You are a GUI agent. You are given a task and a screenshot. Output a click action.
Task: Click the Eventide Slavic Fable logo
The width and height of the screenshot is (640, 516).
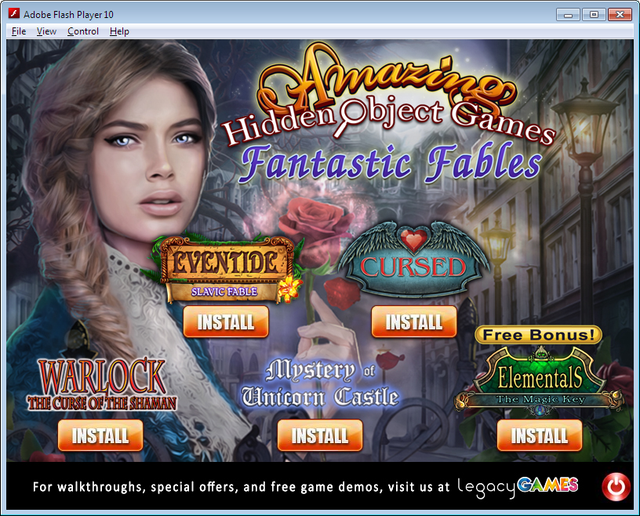[x=226, y=269]
